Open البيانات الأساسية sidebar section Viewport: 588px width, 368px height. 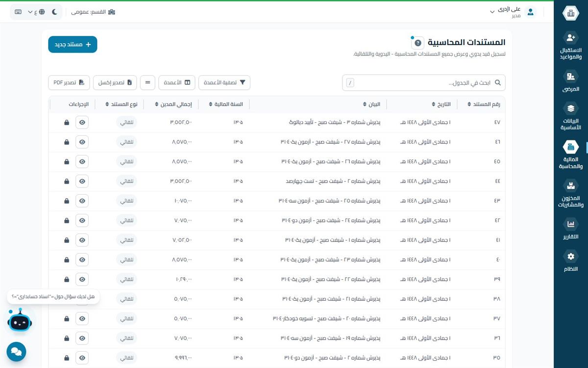[570, 116]
